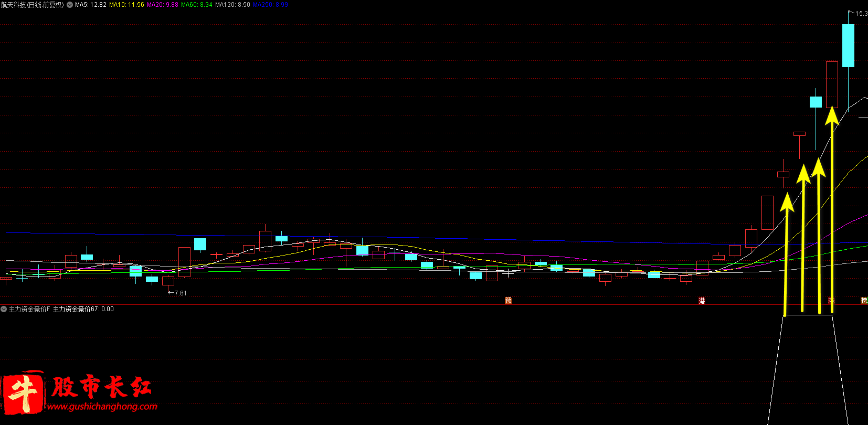Image resolution: width=868 pixels, height=425 pixels.
Task: Select the blue MA250: 8.99 label
Action: [270, 5]
